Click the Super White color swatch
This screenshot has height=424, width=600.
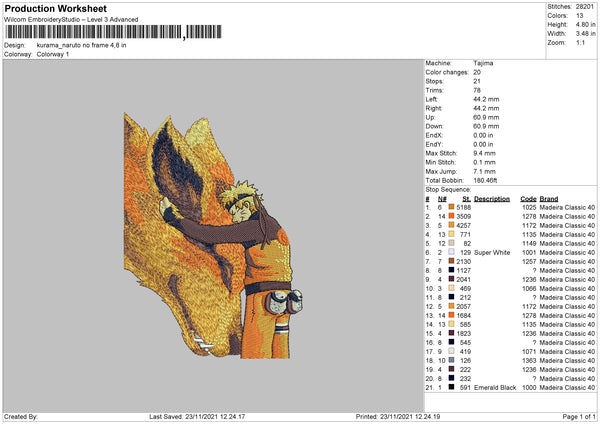(x=451, y=252)
